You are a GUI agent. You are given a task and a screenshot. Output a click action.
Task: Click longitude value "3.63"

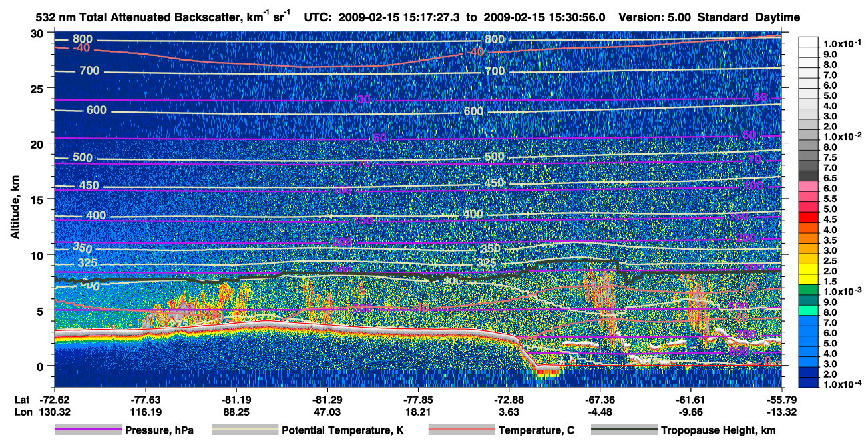509,412
